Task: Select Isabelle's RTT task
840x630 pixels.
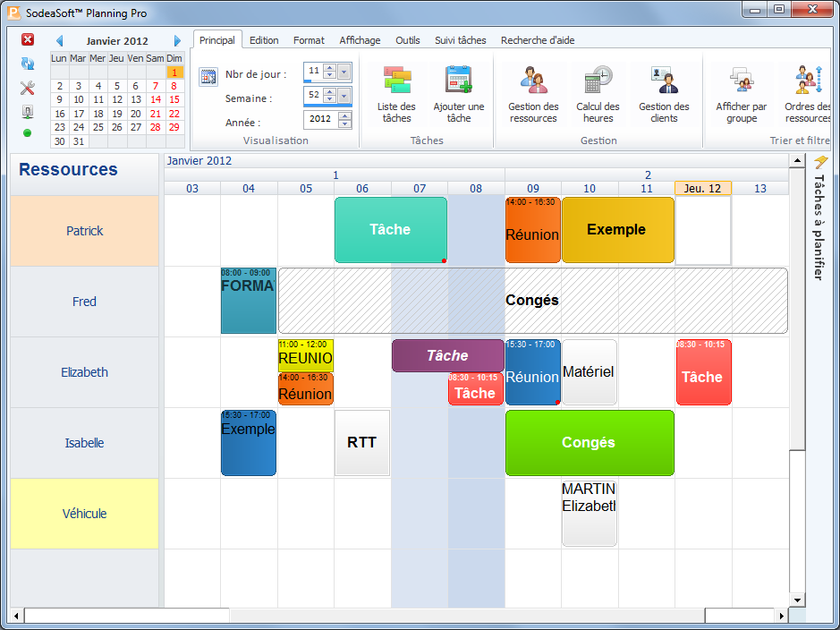Action: coord(362,443)
